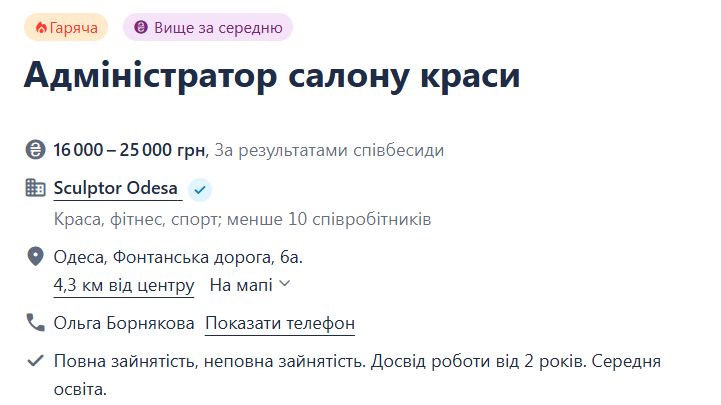Click the location pin icon

[35, 257]
